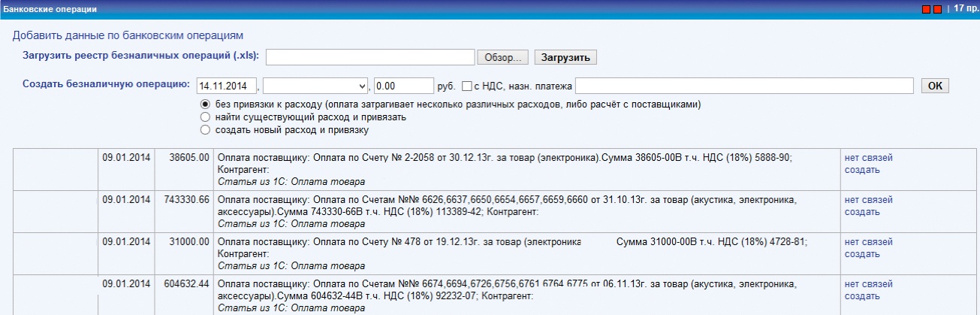Click создать in the 743330.66 row
This screenshot has height=315, width=980.
862,212
